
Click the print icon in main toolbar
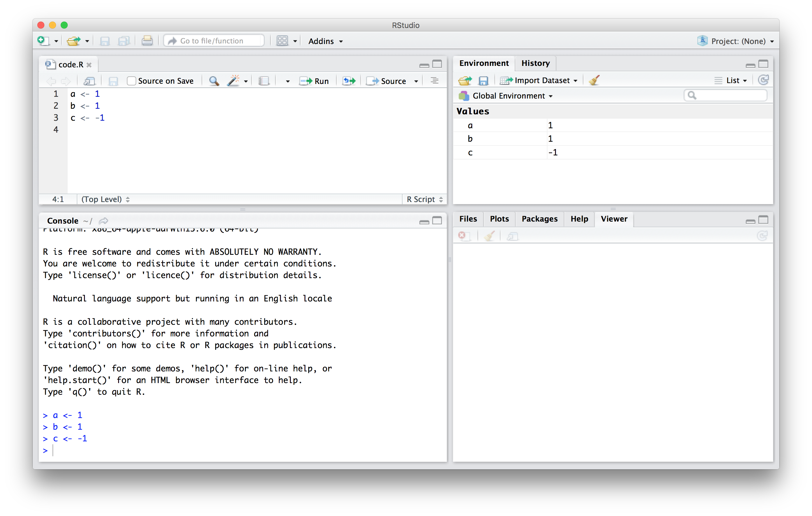[147, 41]
